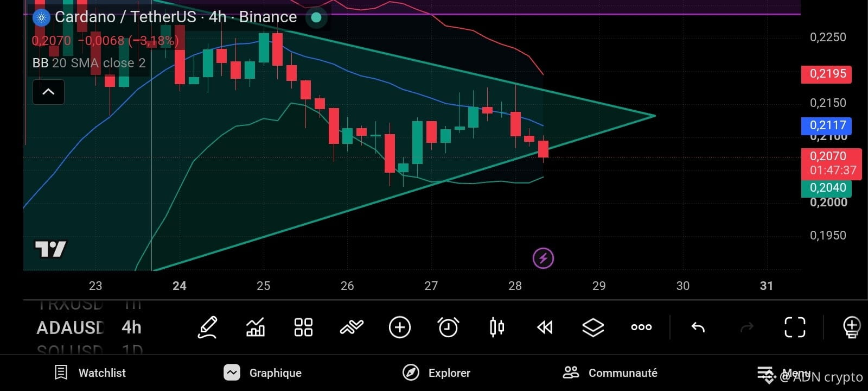Viewport: 868px width, 391px height.
Task: Tap the Cardano / TetherUS chart title
Action: click(176, 17)
